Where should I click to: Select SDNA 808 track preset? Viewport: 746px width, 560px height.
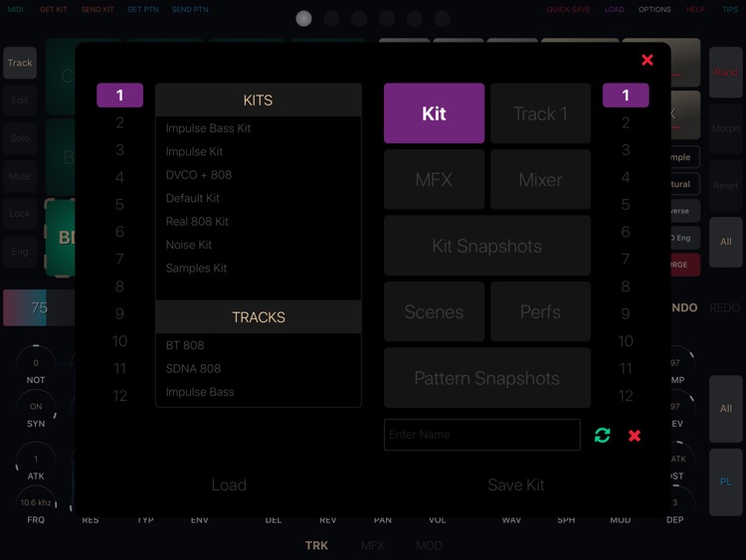[x=259, y=368]
